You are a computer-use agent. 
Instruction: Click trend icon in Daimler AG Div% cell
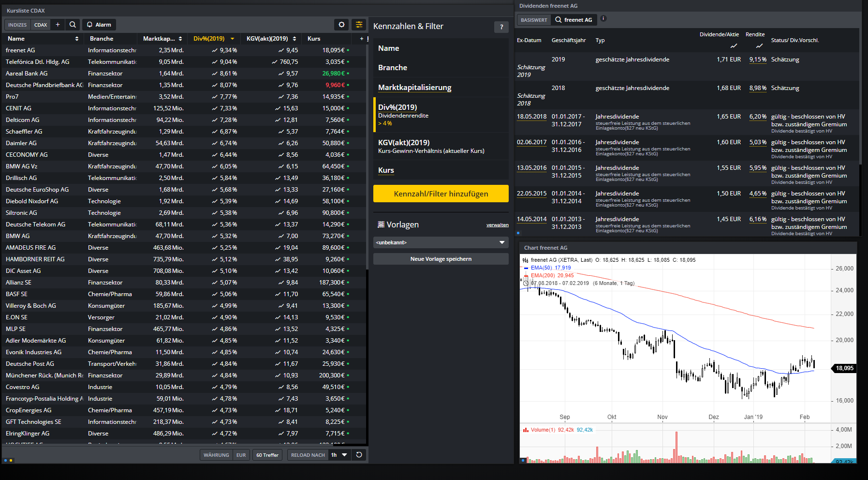pos(215,143)
